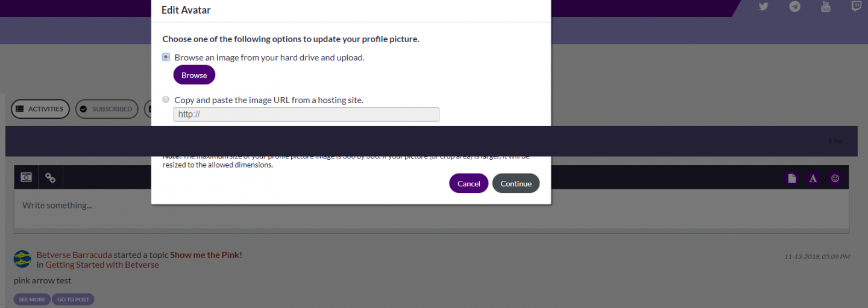The width and height of the screenshot is (868, 308).
Task: Open the Twitter social icon
Action: tap(764, 7)
